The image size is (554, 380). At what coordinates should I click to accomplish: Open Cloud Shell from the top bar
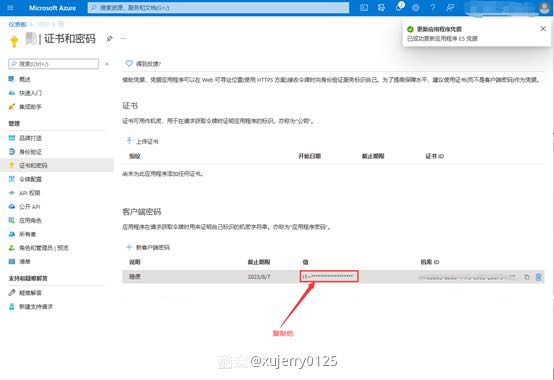click(x=364, y=8)
